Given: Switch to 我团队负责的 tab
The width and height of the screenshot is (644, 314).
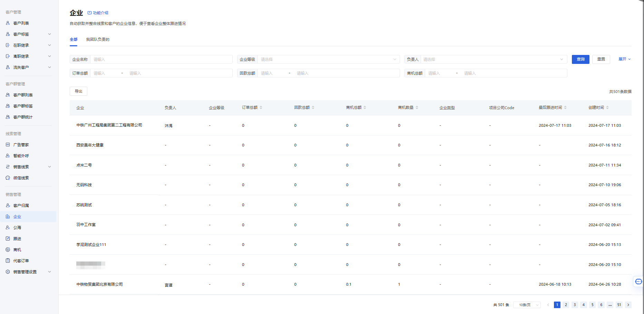Looking at the screenshot, I should [98, 39].
